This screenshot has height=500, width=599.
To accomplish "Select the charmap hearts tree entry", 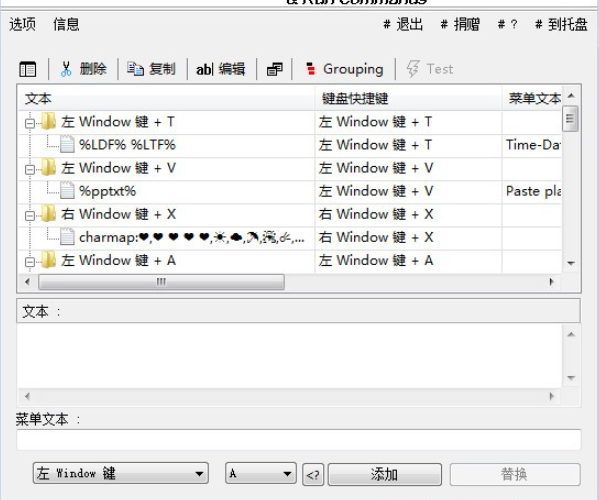I will pos(192,237).
